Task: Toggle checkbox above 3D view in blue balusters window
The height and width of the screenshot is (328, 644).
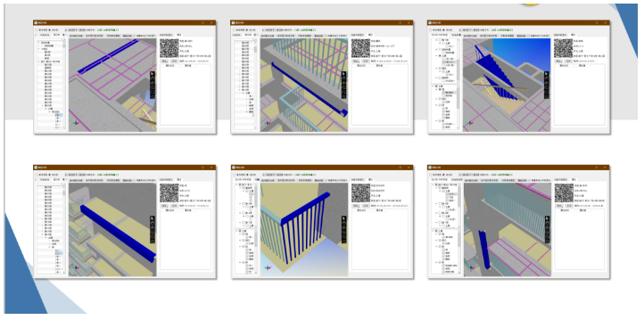Action: [326, 181]
